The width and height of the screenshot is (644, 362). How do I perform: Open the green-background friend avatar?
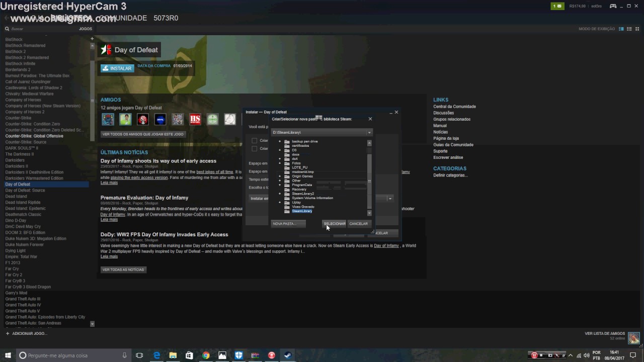(x=125, y=119)
